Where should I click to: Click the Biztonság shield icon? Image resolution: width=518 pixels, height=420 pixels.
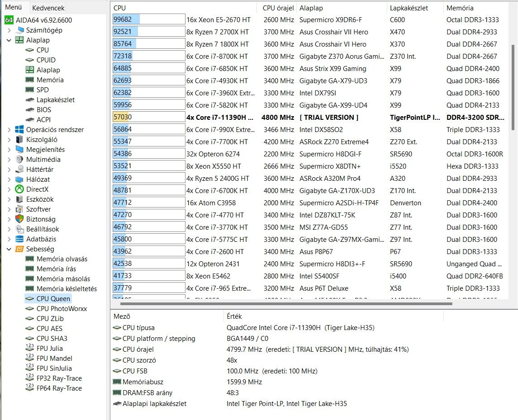pos(19,219)
